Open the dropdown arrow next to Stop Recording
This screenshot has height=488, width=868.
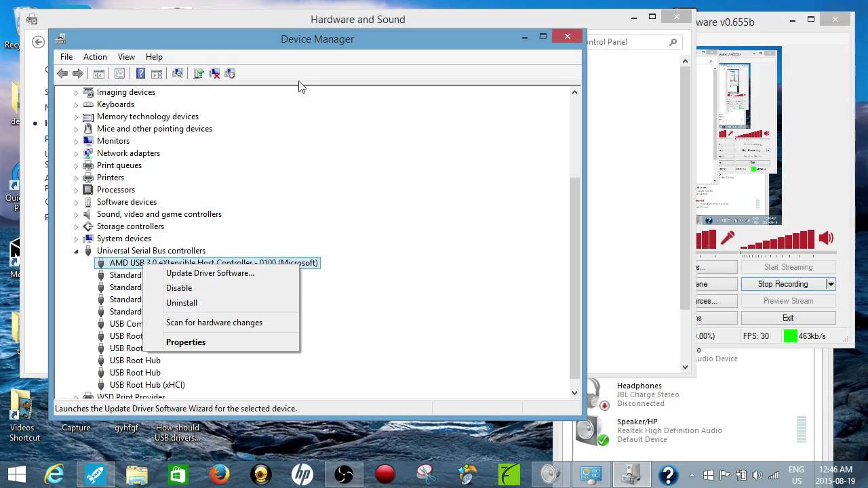830,284
